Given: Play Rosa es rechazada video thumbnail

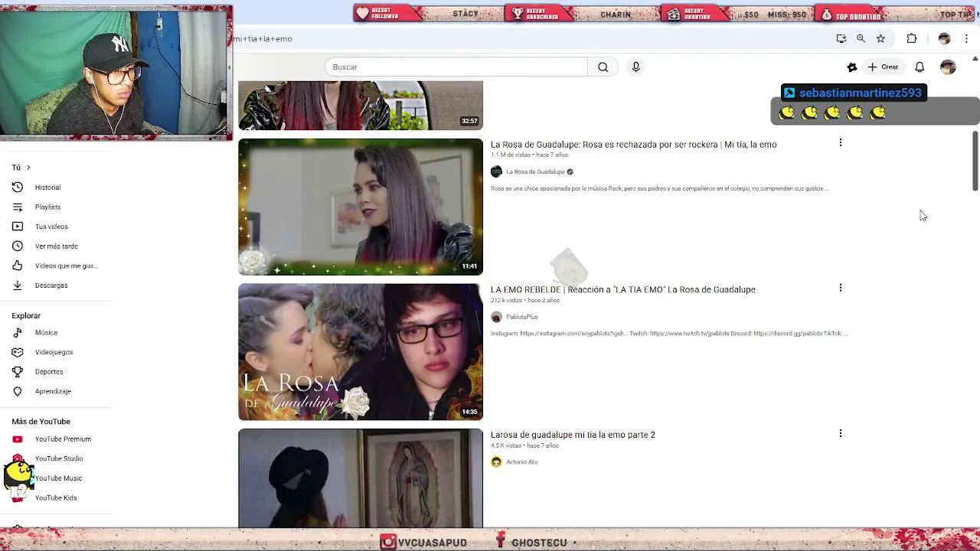Looking at the screenshot, I should tap(361, 207).
